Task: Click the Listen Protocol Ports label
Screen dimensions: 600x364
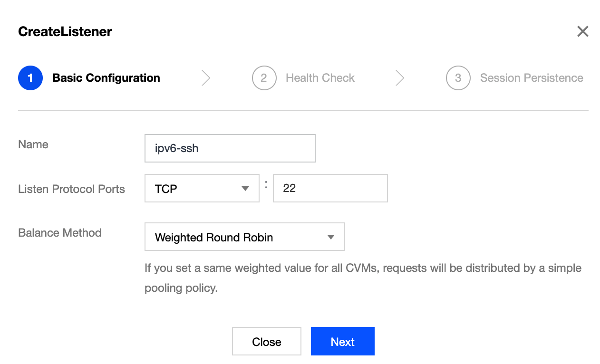Action: [x=71, y=189]
